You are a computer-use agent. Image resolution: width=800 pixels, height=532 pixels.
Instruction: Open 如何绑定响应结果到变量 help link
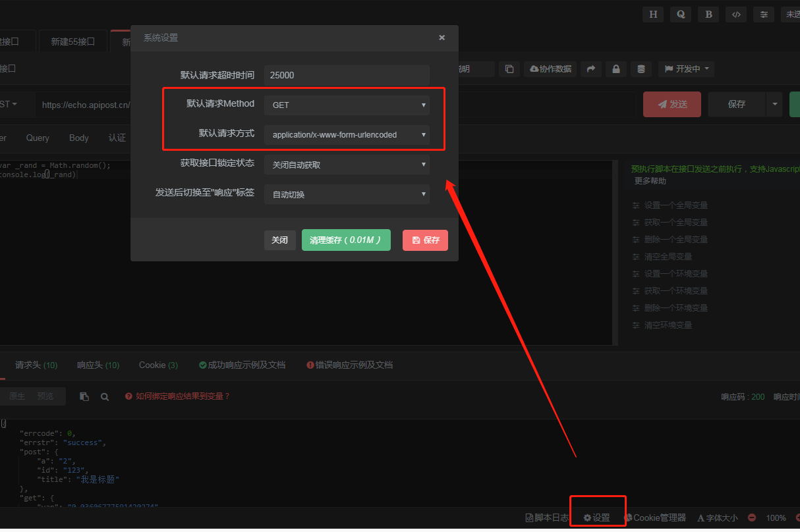point(177,396)
